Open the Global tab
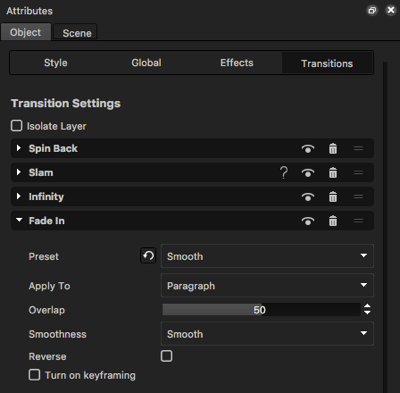 coord(146,63)
